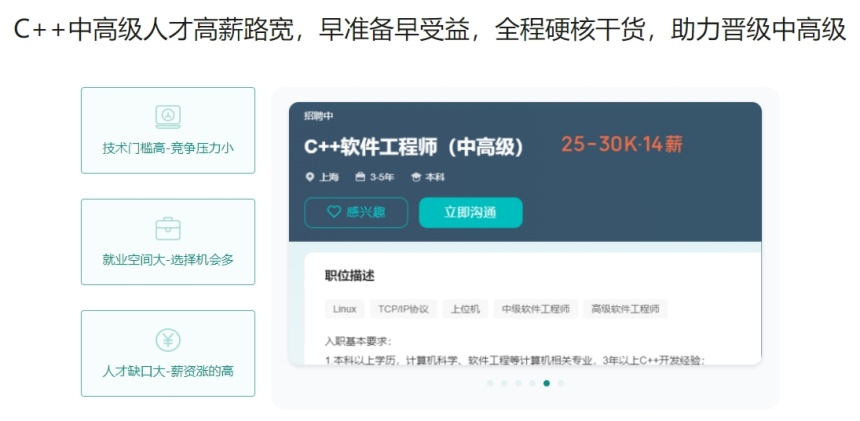Select the 技术门槛高-竞争压力小 card

(x=168, y=130)
